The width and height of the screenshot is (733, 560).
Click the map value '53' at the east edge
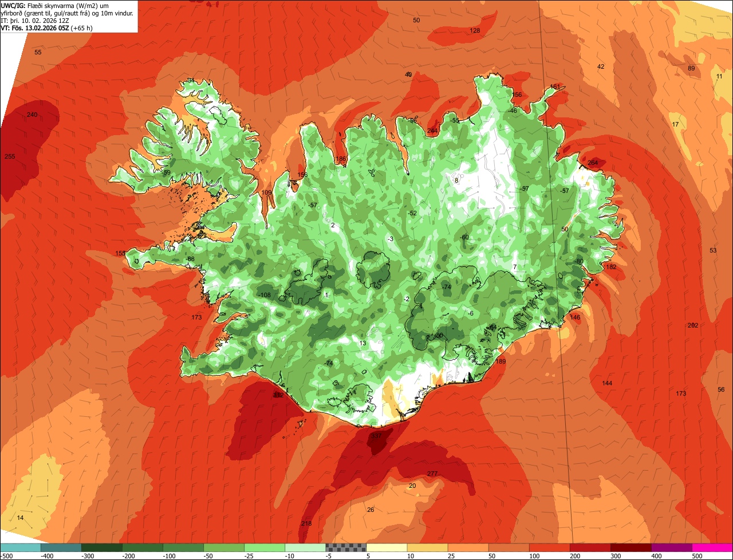click(x=713, y=250)
